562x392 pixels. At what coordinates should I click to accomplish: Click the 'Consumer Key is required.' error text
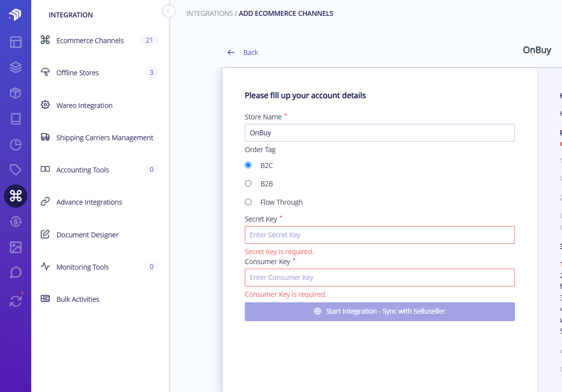coord(285,294)
